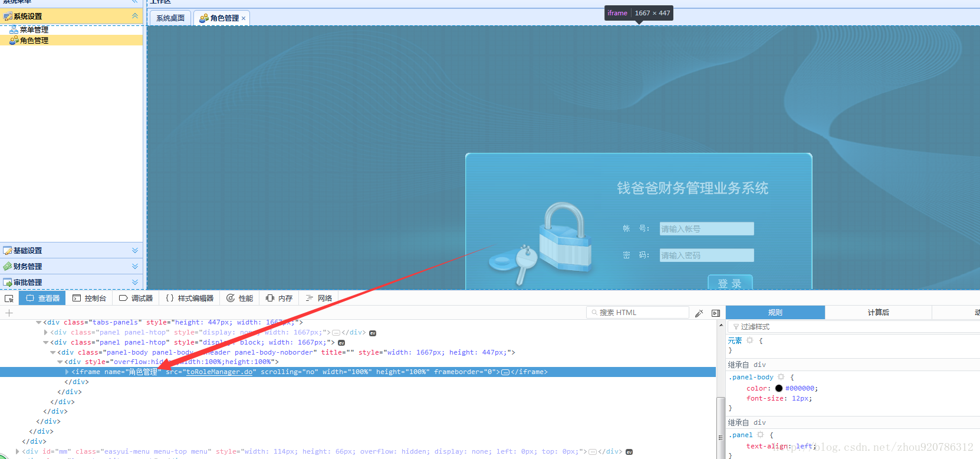The width and height of the screenshot is (980, 459).
Task: Activate the element picker icon in devtools
Action: [9, 299]
